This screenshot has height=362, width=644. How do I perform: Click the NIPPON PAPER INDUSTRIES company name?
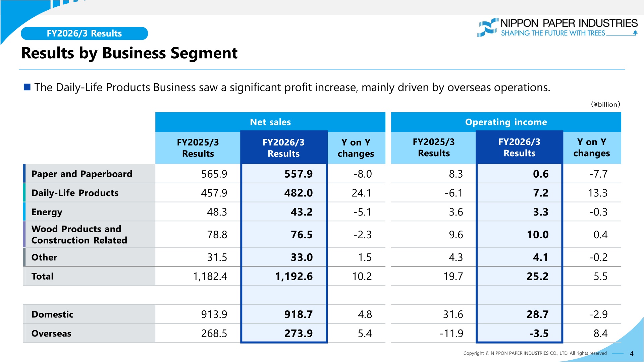569,23
